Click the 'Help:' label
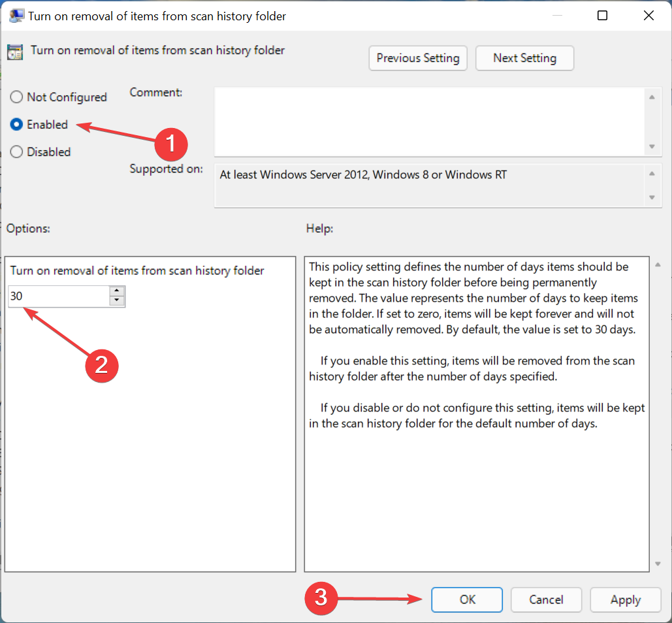This screenshot has width=672, height=623. click(320, 229)
